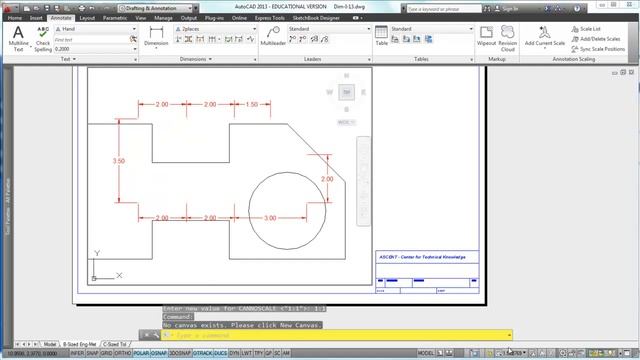
Task: Click the Save icon in Quick Access toolbar
Action: [x=47, y=8]
